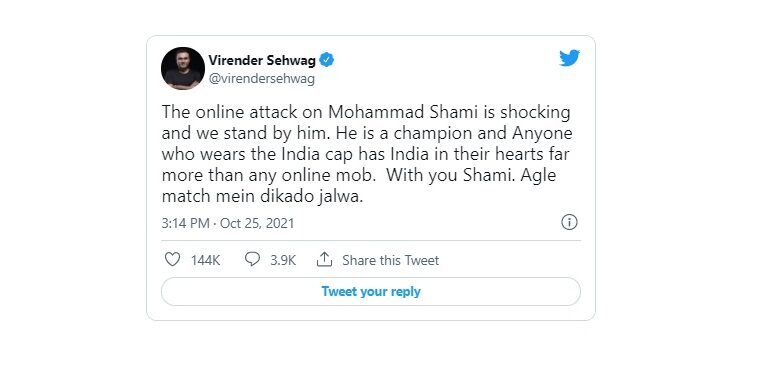Image resolution: width=758 pixels, height=374 pixels.
Task: Click the Oct 25, 2021 date text
Action: pyautogui.click(x=257, y=224)
